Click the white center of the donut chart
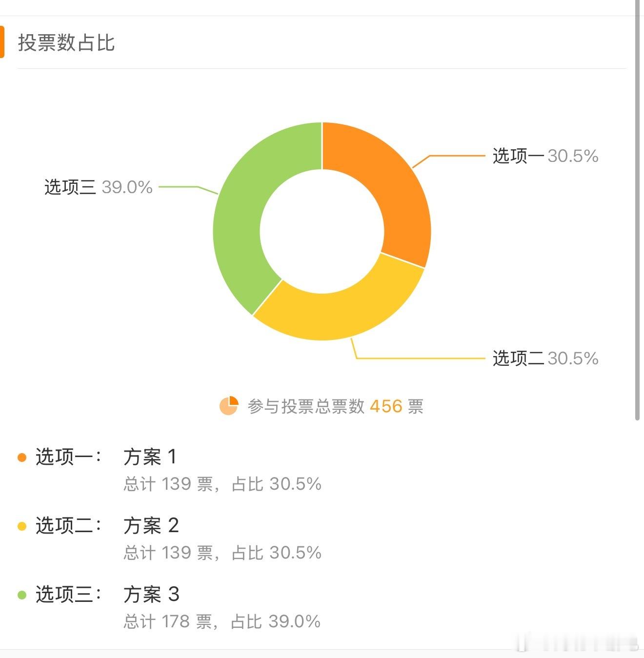Viewport: 644px width, 658px height. tap(322, 231)
